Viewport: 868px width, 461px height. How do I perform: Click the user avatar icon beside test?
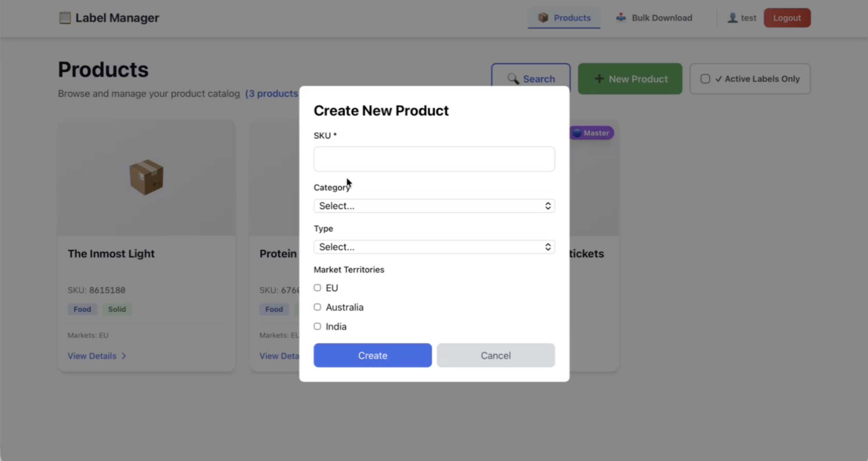click(x=732, y=18)
